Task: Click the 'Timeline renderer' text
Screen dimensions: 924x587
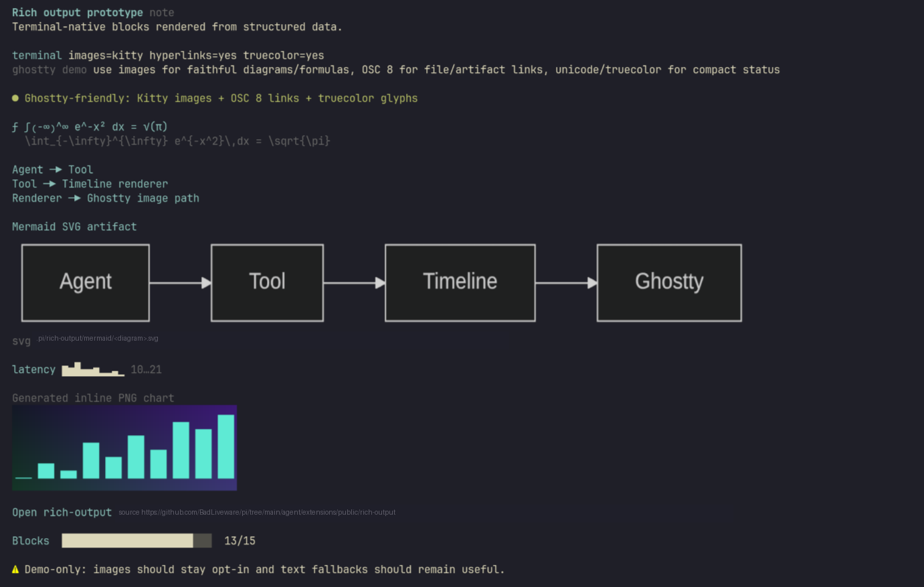Action: click(115, 184)
